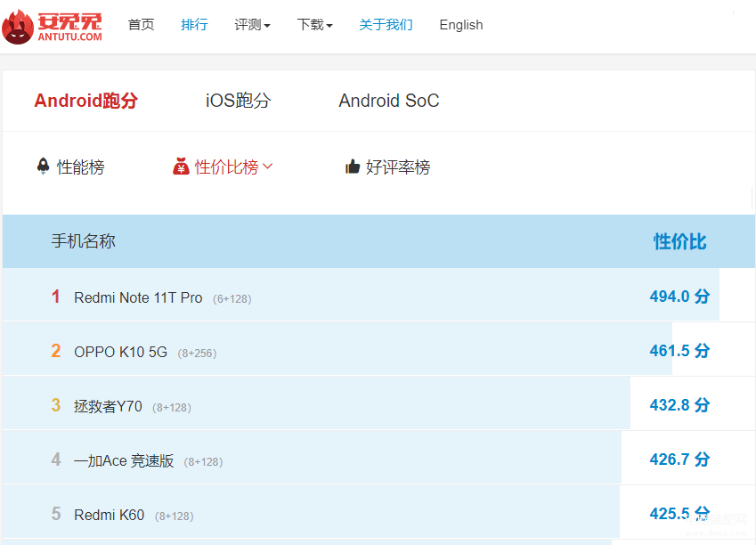Screen dimensions: 756x545
Task: Switch to the iOS跑分 tab
Action: click(238, 101)
